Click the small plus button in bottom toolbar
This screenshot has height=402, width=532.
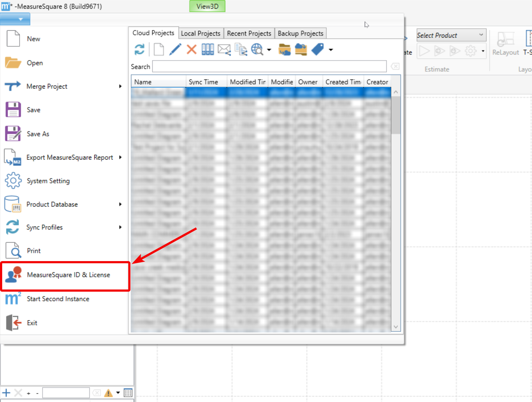pos(28,393)
